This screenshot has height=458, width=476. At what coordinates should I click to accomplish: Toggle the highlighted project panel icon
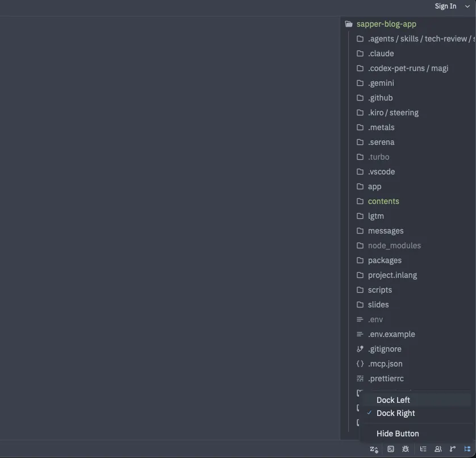pyautogui.click(x=467, y=449)
